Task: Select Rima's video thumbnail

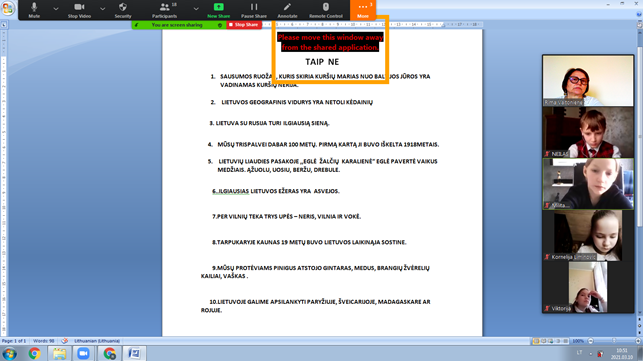Action: point(588,81)
